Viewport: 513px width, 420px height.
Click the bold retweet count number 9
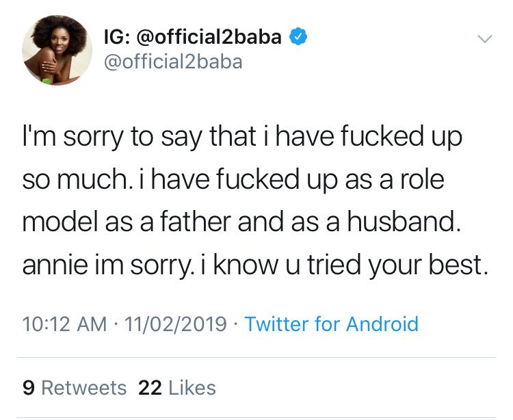coord(28,388)
